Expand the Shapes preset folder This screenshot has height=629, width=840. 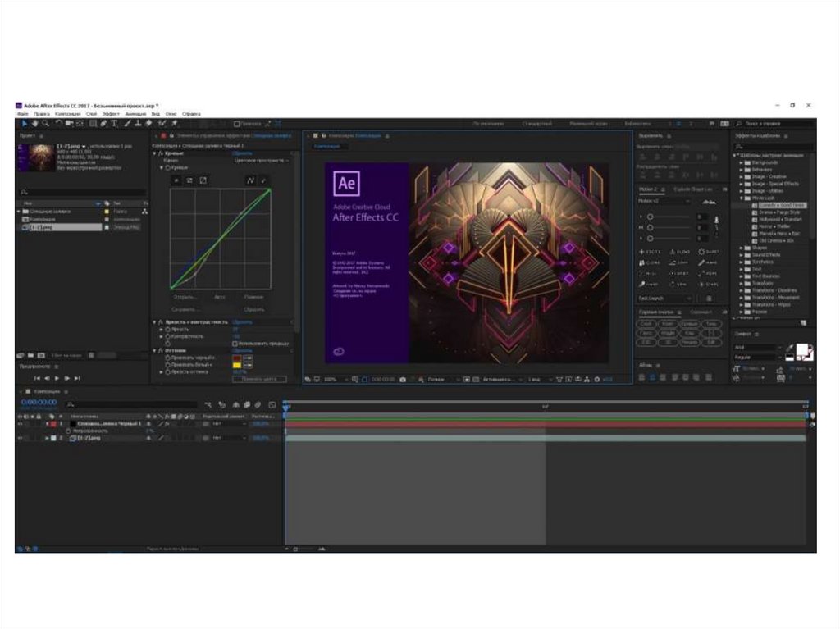pos(742,248)
